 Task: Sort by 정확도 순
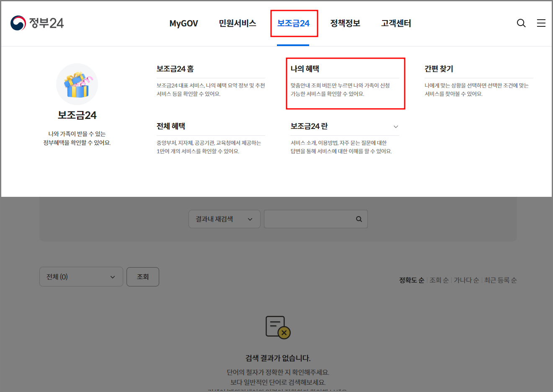click(411, 280)
